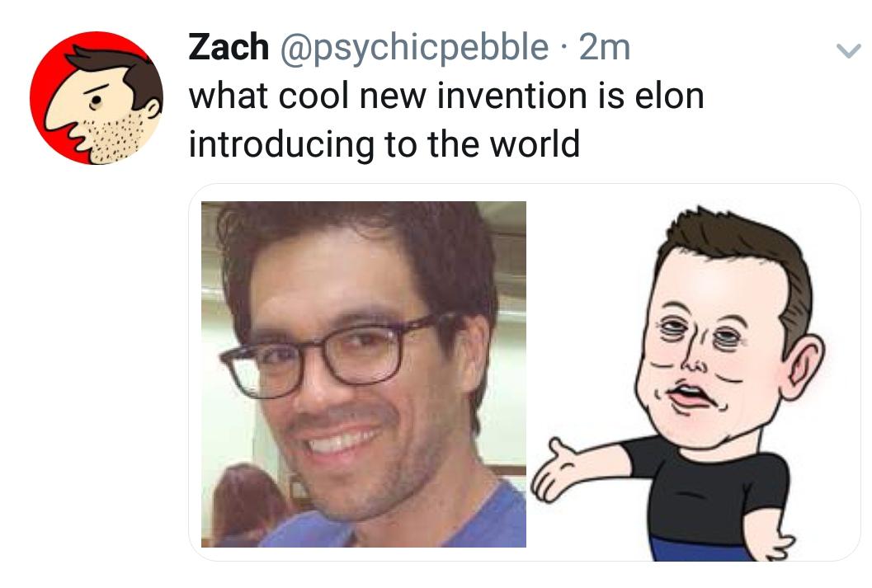872x588 pixels.
Task: Open the 2m timestamp permalink
Action: (605, 47)
